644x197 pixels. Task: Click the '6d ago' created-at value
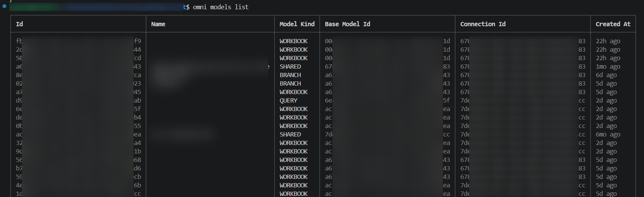tap(606, 75)
